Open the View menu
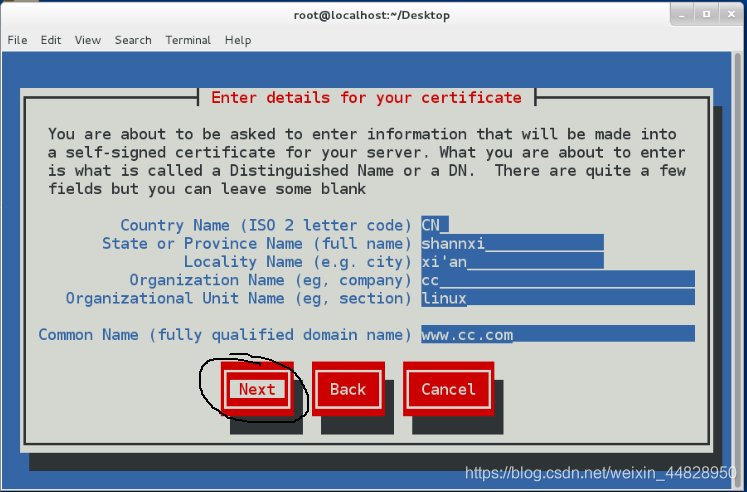Screen dimensions: 747x492 [88, 40]
